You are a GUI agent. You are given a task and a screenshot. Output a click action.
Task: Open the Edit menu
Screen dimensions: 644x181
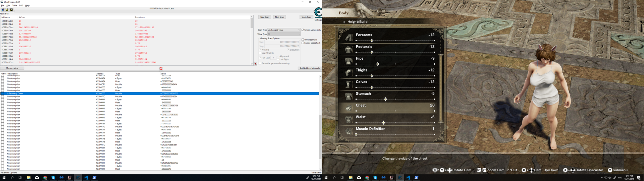8,6
